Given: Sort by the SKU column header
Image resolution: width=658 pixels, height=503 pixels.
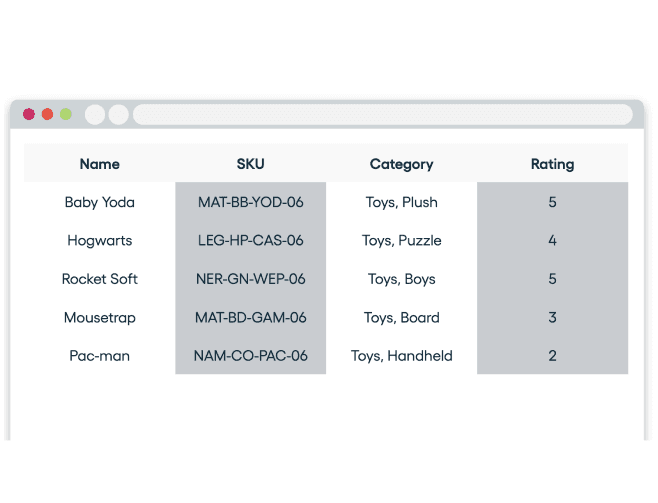Looking at the screenshot, I should [251, 164].
